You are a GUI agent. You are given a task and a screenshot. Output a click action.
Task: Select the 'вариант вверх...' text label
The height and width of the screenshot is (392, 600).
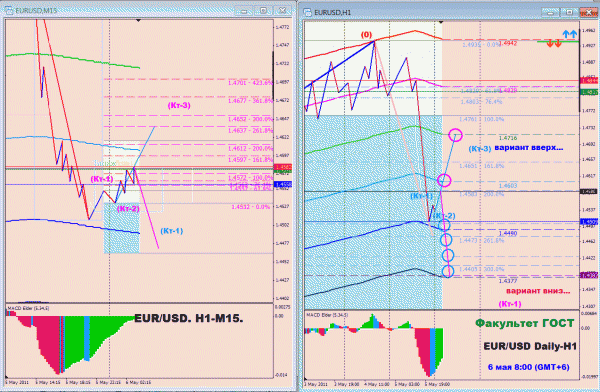click(528, 148)
